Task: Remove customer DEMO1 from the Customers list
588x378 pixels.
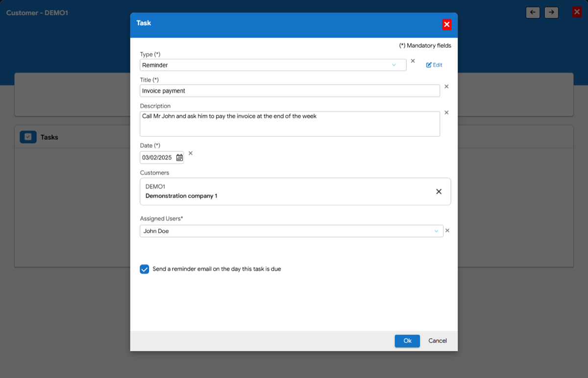Action: click(439, 192)
